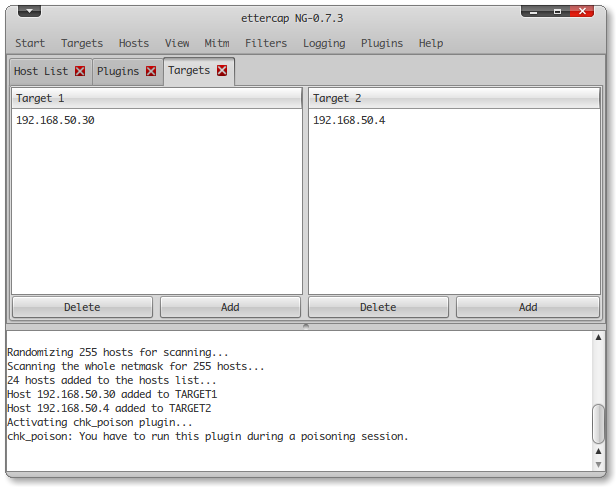Viewport: 616px width, 487px height.
Task: Click the Target 1 column header
Action: pyautogui.click(x=157, y=98)
